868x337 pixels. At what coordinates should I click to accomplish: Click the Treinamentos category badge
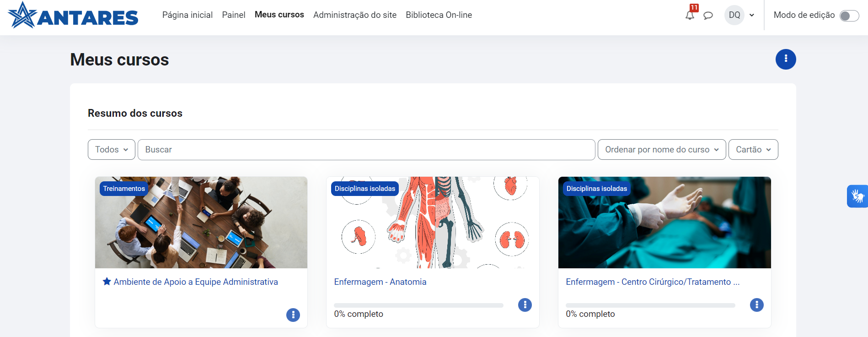click(x=124, y=188)
